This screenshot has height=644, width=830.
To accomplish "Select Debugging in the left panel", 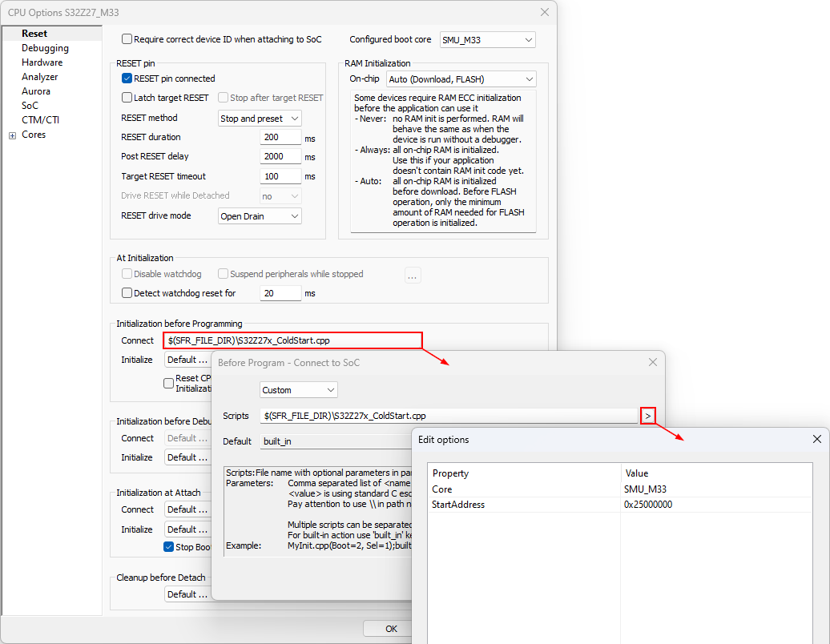I will click(45, 48).
